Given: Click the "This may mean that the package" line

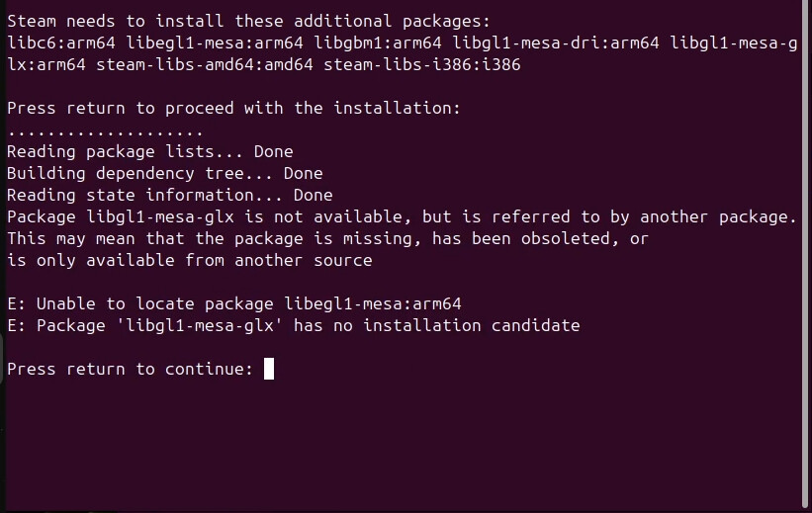Looking at the screenshot, I should (x=327, y=238).
